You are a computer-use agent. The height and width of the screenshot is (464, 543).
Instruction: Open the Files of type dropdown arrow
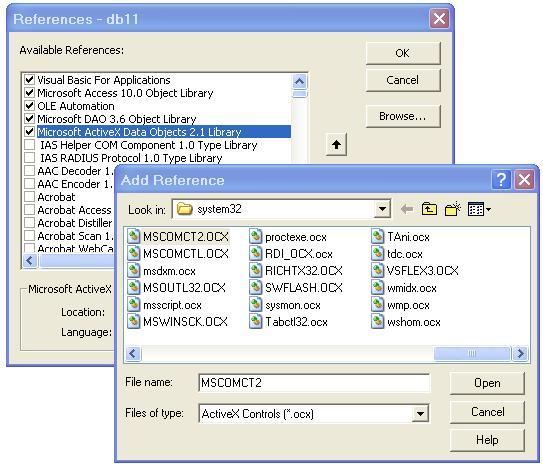click(420, 413)
